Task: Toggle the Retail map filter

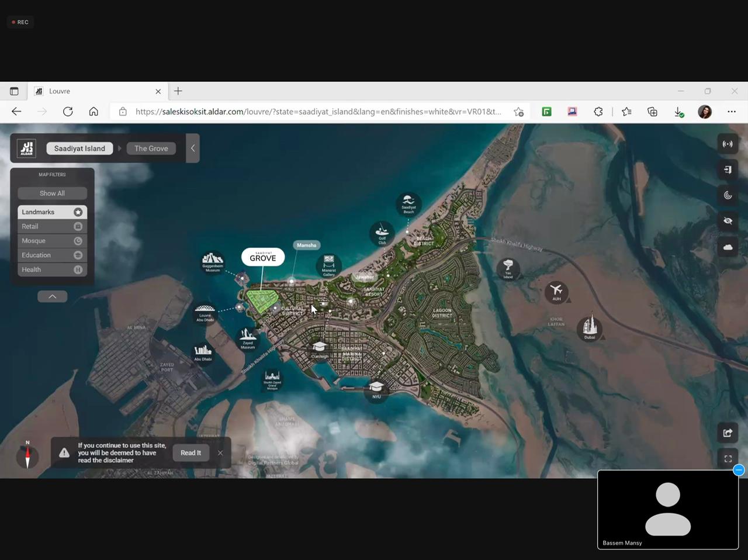Action: tap(52, 226)
